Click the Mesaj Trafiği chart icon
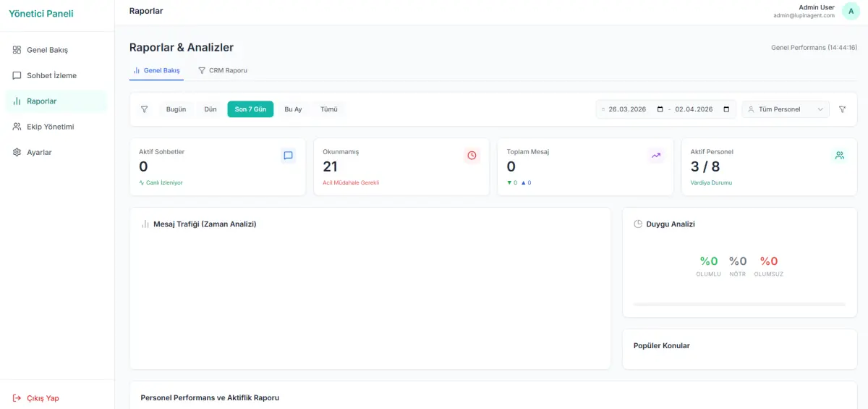The height and width of the screenshot is (409, 868). click(145, 224)
